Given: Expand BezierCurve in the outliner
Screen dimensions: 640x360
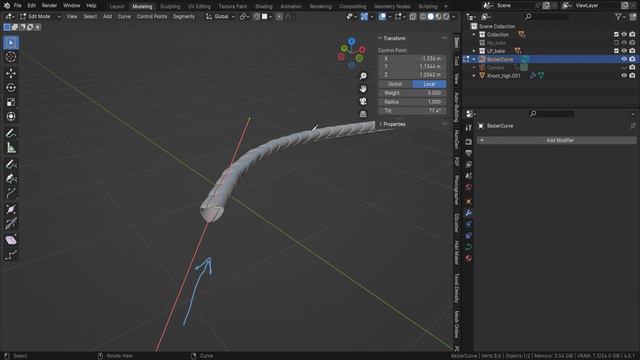Looking at the screenshot, I should tap(474, 59).
